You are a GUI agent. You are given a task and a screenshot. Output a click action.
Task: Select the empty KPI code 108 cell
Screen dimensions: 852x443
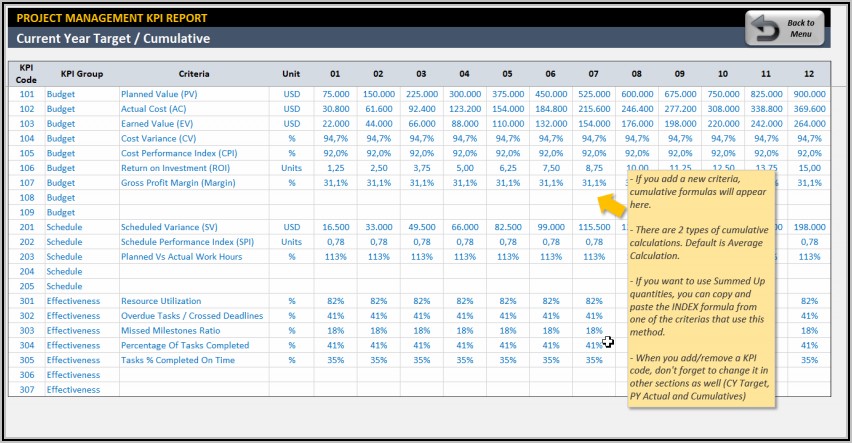coord(26,198)
